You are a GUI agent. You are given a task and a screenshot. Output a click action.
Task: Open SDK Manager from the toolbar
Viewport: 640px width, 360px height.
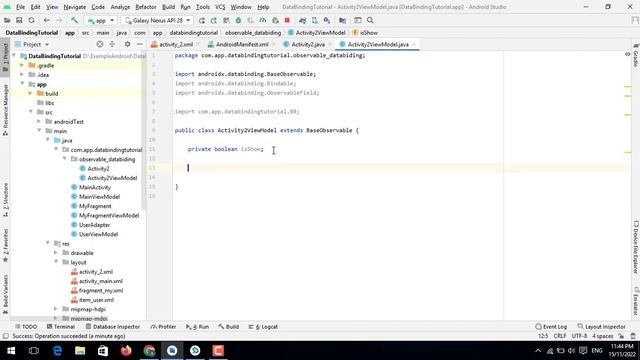click(x=327, y=20)
